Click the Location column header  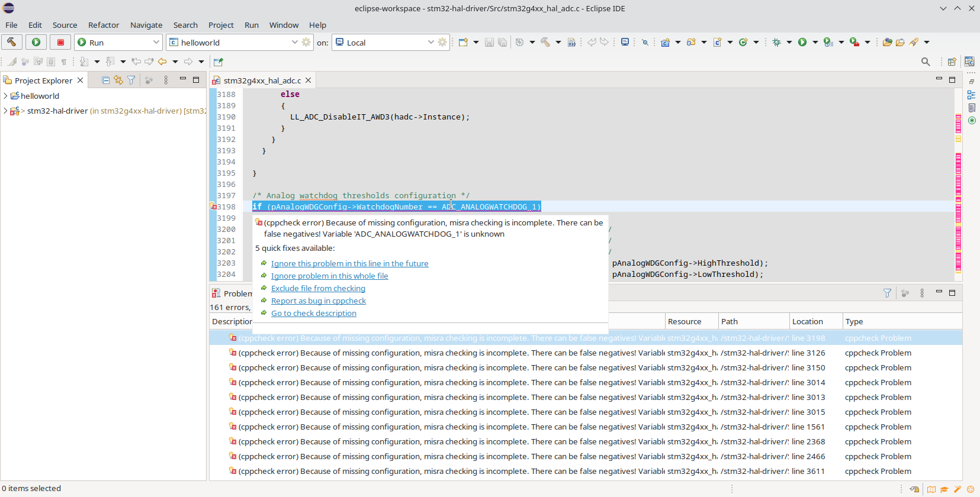(x=816, y=321)
